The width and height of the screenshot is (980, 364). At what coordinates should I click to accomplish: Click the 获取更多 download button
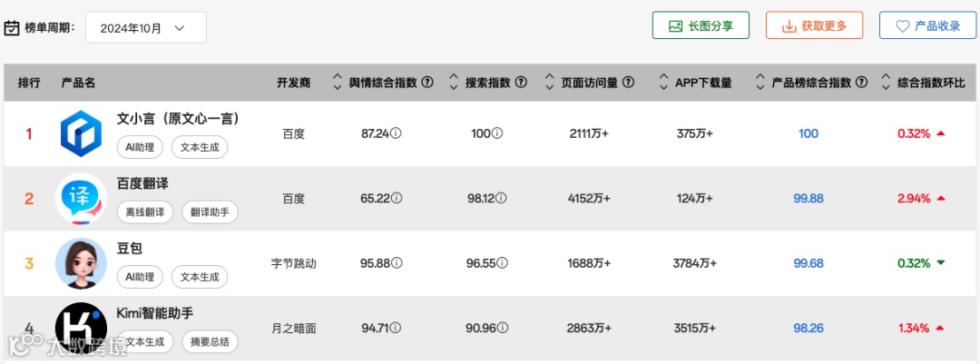[814, 25]
